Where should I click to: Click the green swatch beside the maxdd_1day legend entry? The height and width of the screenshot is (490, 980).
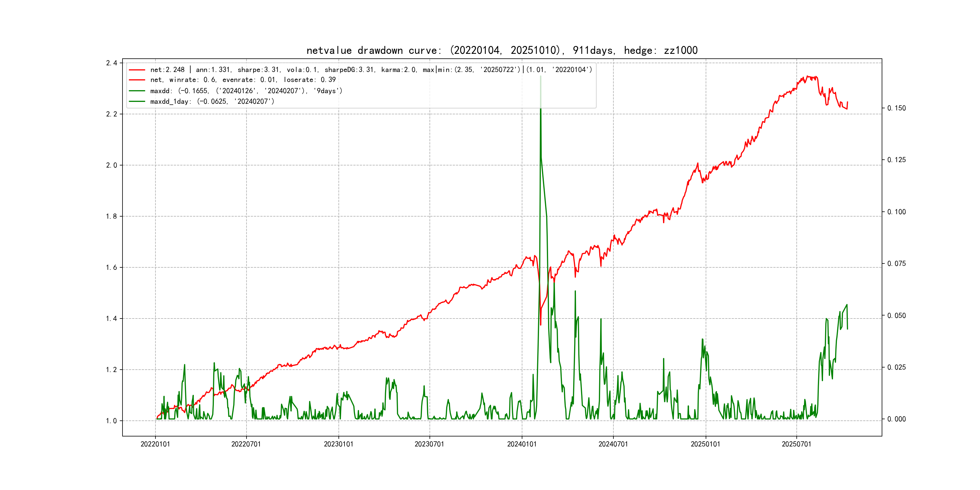137,102
